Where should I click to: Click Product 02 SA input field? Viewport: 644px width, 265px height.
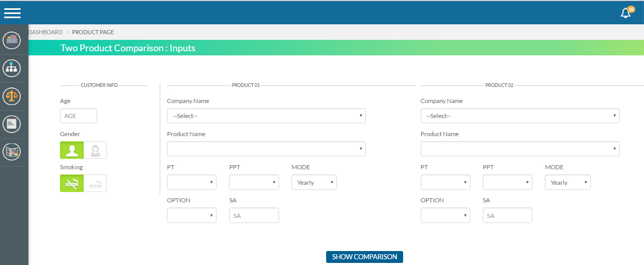click(x=507, y=215)
